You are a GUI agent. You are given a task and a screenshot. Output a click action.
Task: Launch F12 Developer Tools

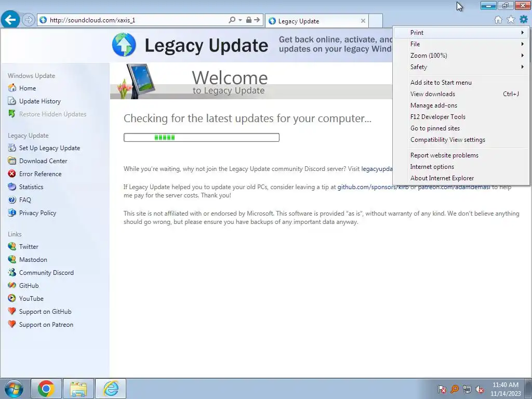click(461, 117)
